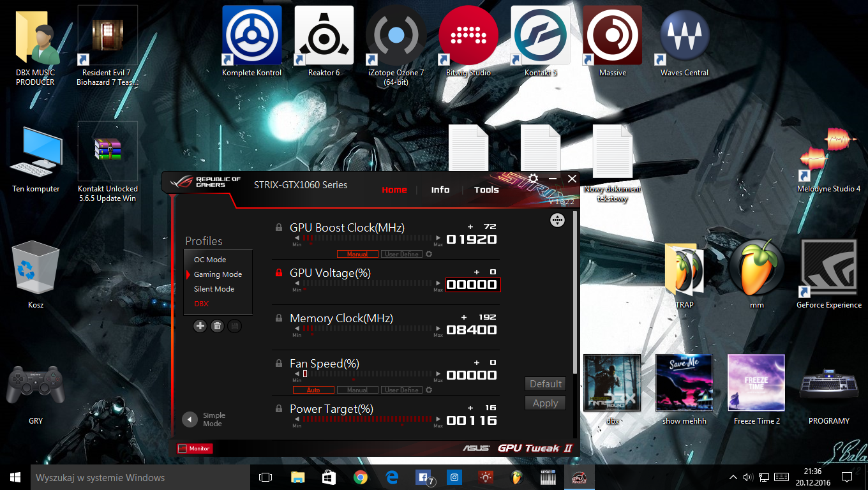
Task: Open FL Studio from the taskbar
Action: pos(517,477)
